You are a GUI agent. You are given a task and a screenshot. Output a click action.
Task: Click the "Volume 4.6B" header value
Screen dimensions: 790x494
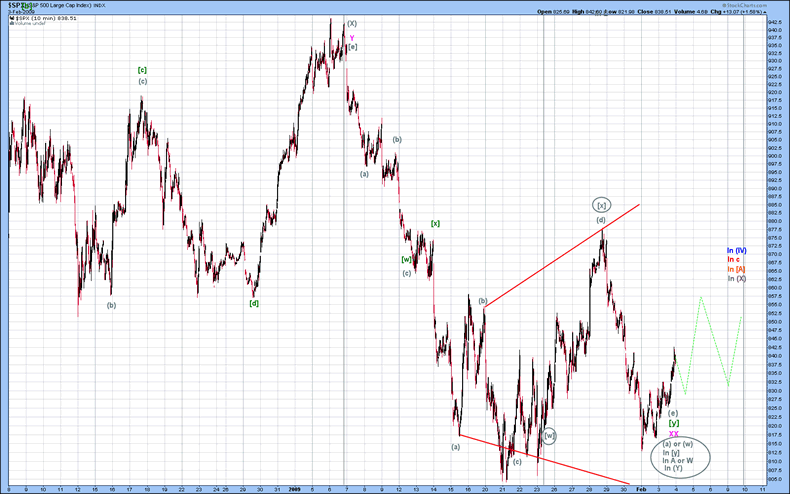(690, 12)
